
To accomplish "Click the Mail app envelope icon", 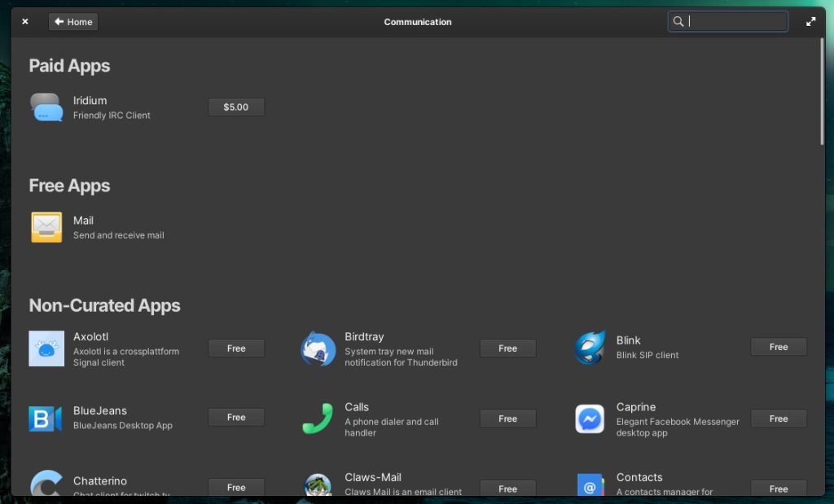I will pyautogui.click(x=46, y=227).
